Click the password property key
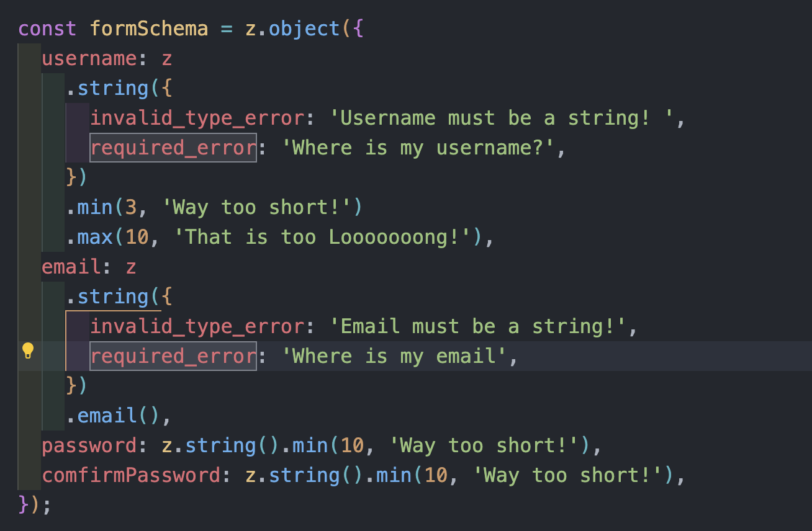 89,446
